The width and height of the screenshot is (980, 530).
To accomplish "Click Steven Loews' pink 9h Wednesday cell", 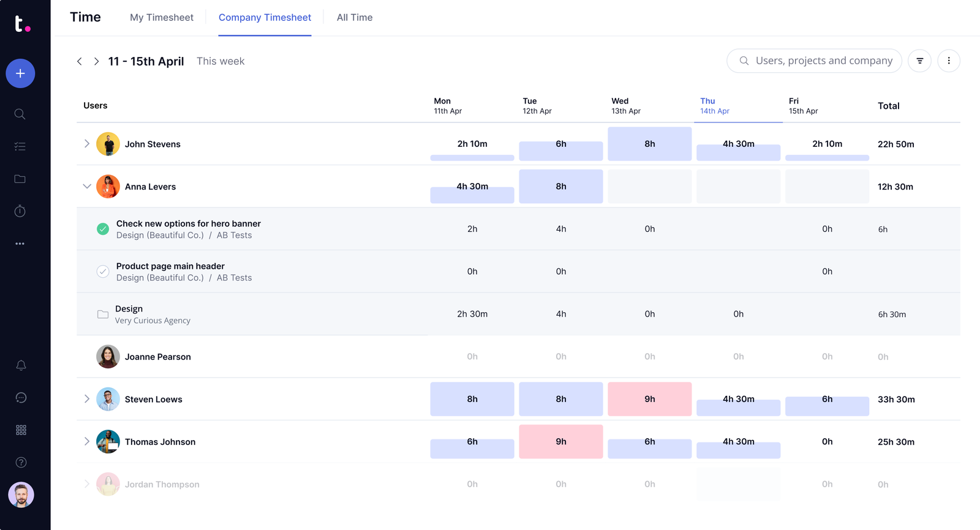I will point(649,399).
